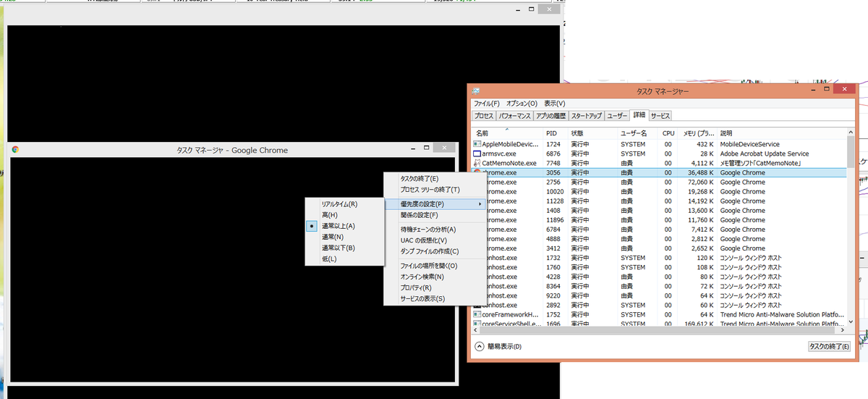Switch to the スタートアップ tab
This screenshot has height=399, width=868.
pos(586,116)
